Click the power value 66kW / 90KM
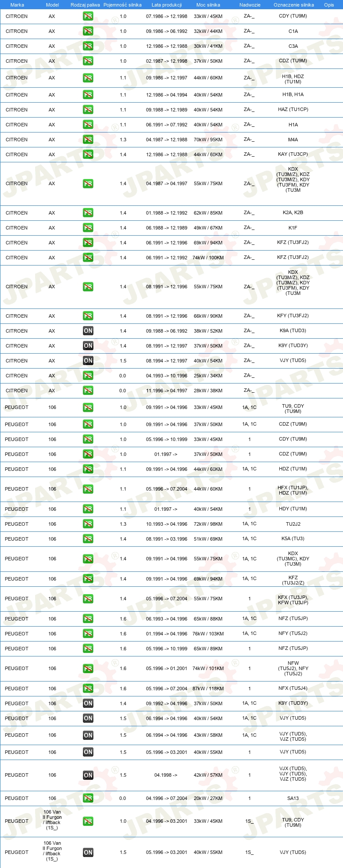Viewport: 343px width, 868px height. 208,316
